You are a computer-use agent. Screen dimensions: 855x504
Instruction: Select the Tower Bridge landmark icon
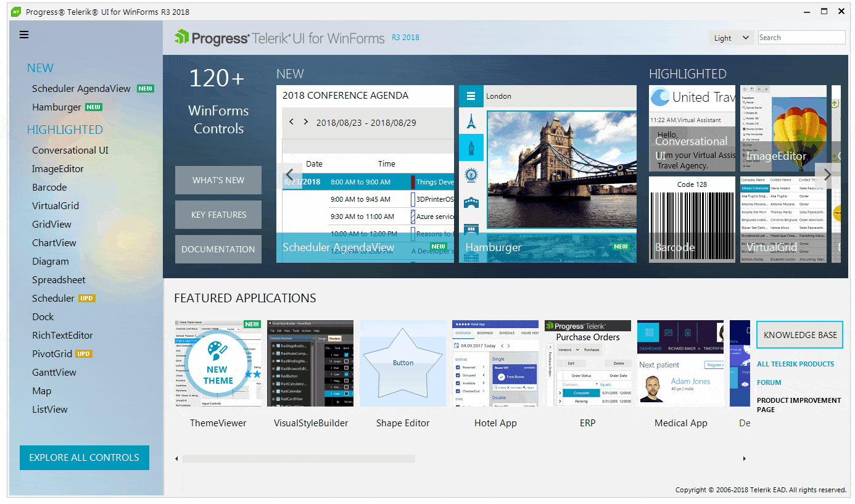pyautogui.click(x=471, y=202)
